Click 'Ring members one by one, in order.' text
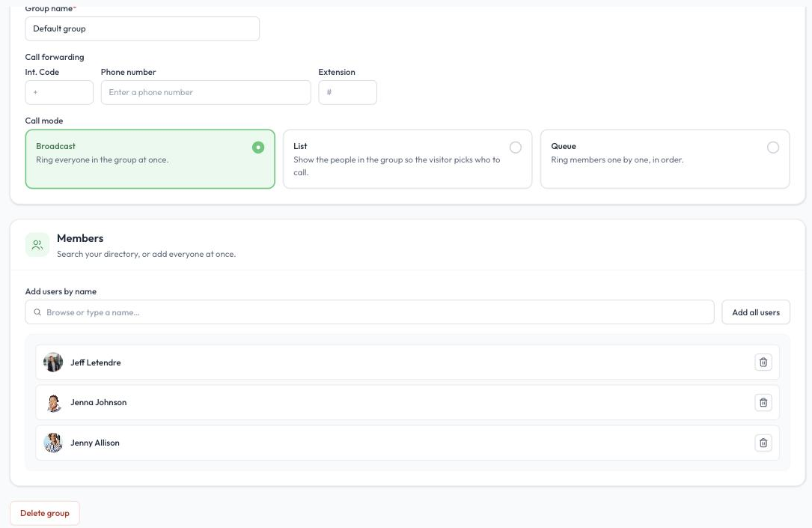 click(617, 160)
